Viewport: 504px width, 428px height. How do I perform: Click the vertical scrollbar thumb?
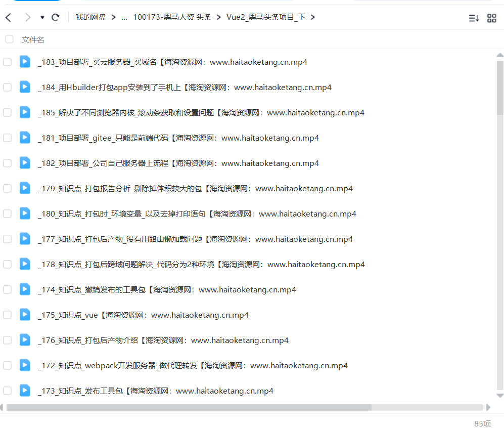[500, 88]
